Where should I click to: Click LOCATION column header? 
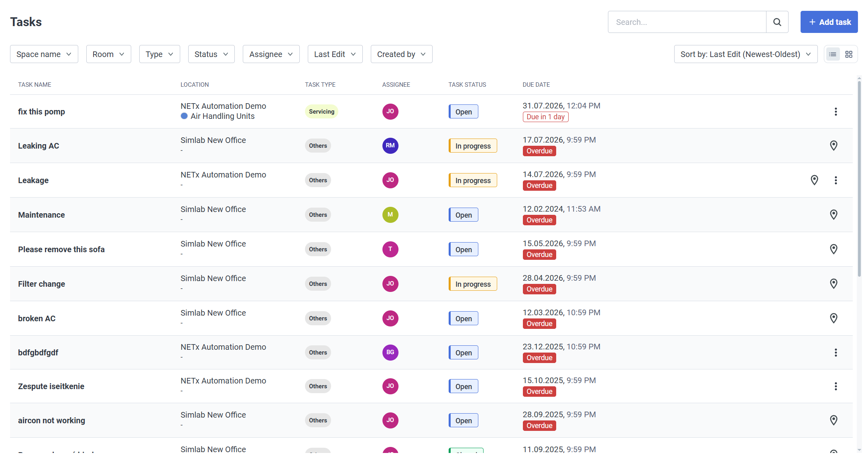click(195, 85)
